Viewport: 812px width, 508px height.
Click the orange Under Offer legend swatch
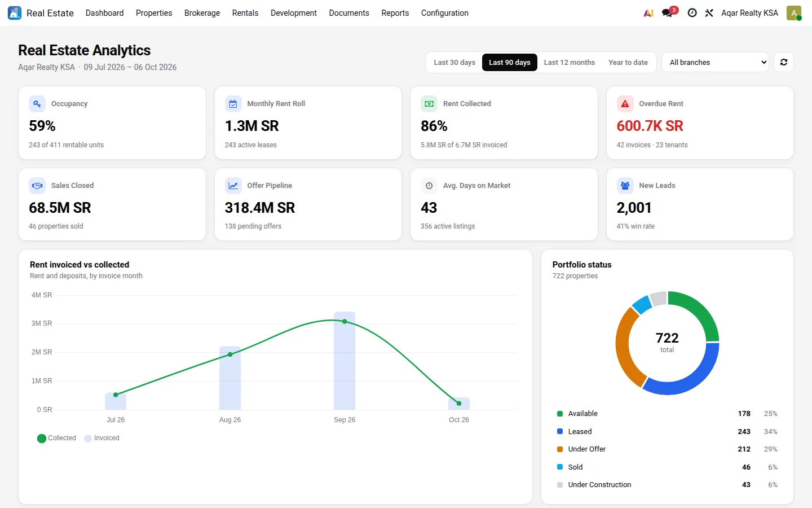pos(560,449)
